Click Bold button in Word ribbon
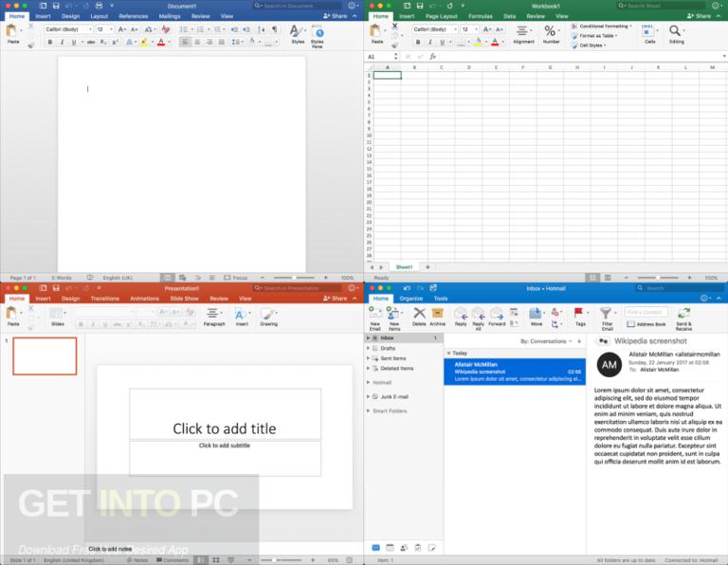 (50, 43)
